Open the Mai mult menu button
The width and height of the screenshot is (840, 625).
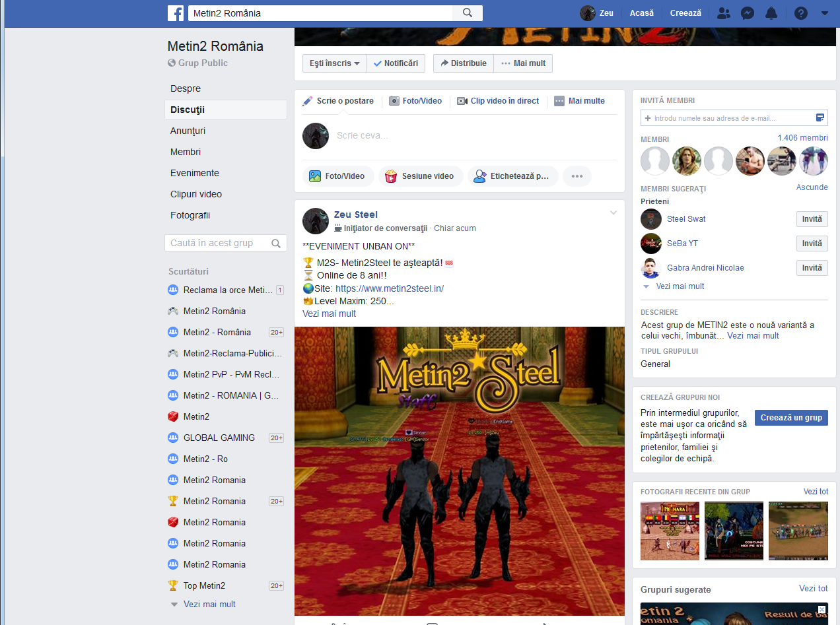(523, 63)
